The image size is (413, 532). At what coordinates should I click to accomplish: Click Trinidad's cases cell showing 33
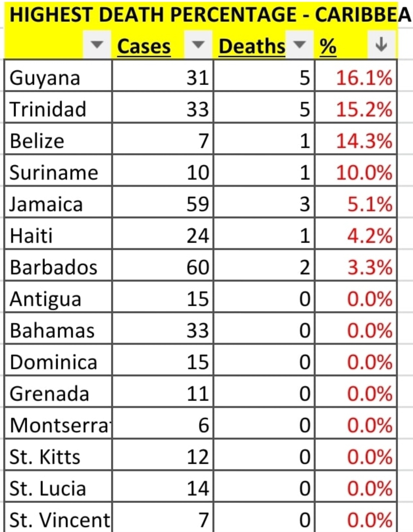click(163, 109)
